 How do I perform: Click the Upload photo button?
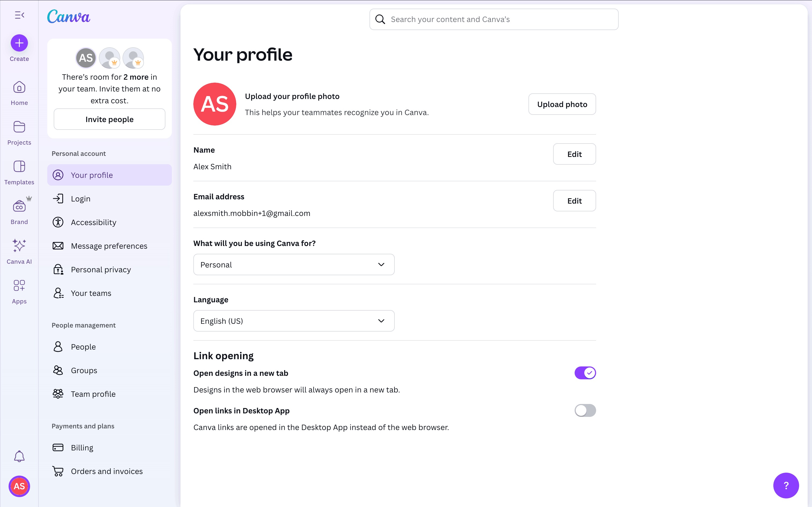coord(562,104)
